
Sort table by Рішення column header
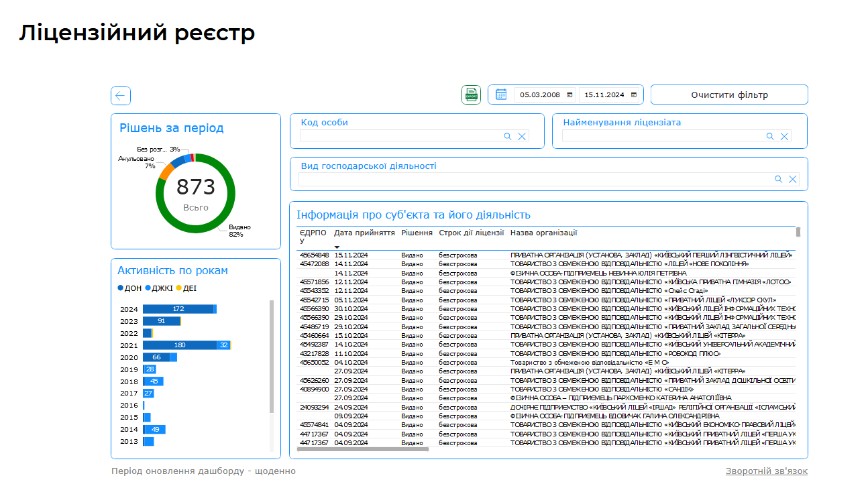[417, 233]
